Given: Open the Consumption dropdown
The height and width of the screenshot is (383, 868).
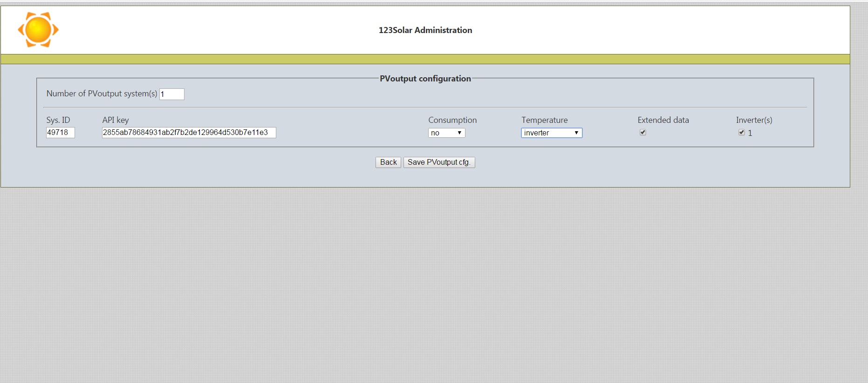Looking at the screenshot, I should coord(446,133).
